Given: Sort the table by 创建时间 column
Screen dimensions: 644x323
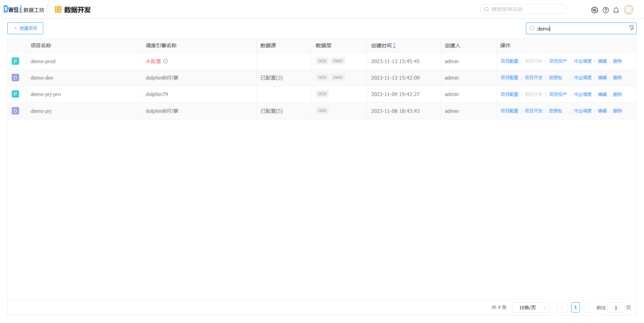Looking at the screenshot, I should [x=394, y=46].
